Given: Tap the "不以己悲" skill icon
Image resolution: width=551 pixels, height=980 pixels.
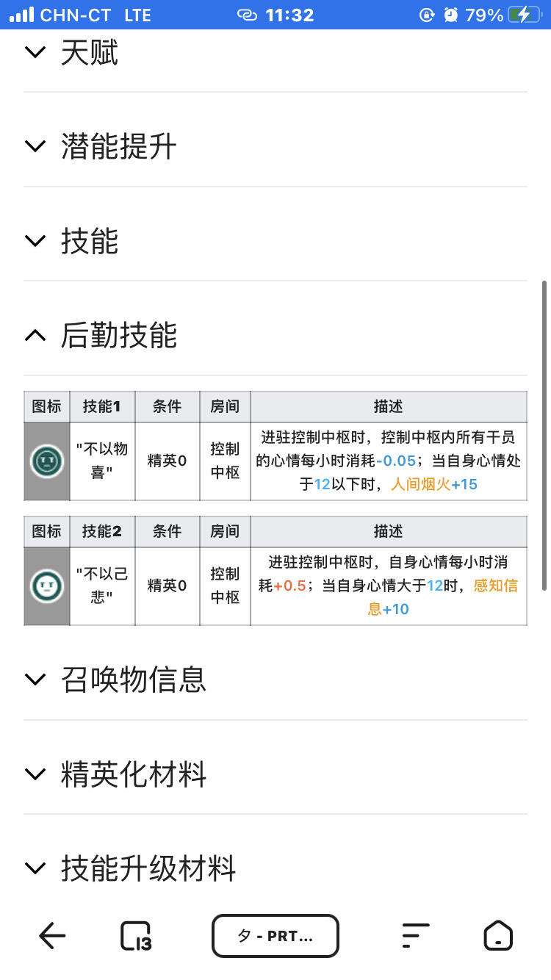Looking at the screenshot, I should [46, 586].
